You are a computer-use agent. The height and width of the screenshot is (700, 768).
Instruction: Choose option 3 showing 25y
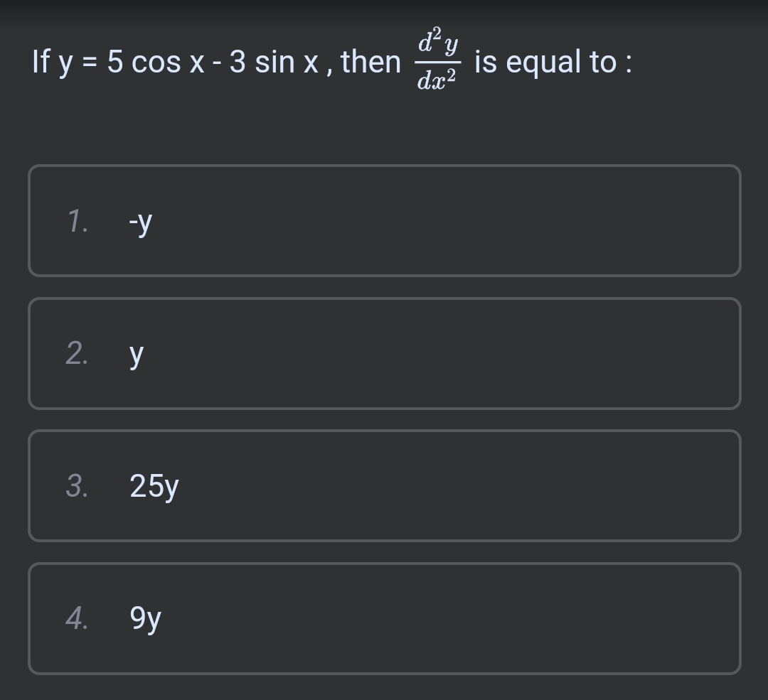[x=384, y=485]
